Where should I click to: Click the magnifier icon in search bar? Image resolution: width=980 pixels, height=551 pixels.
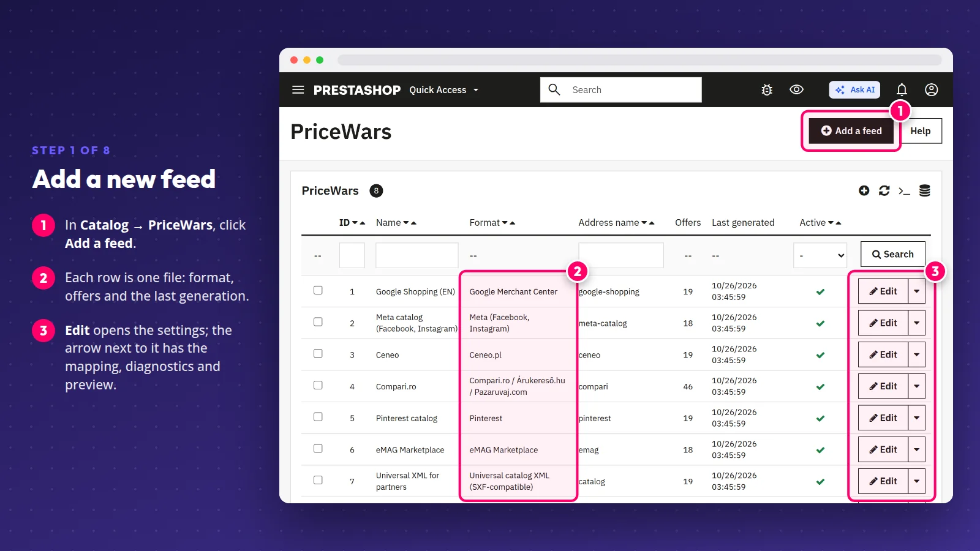554,89
